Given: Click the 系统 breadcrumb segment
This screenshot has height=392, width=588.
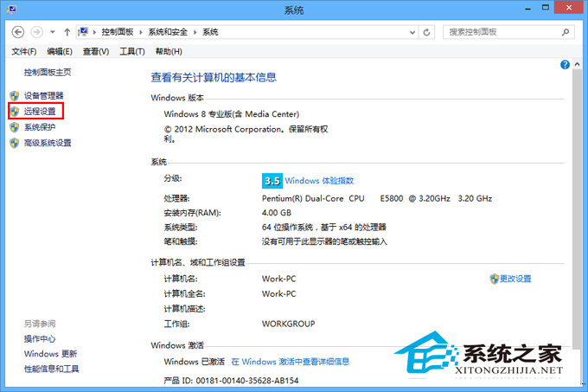Looking at the screenshot, I should [x=210, y=32].
